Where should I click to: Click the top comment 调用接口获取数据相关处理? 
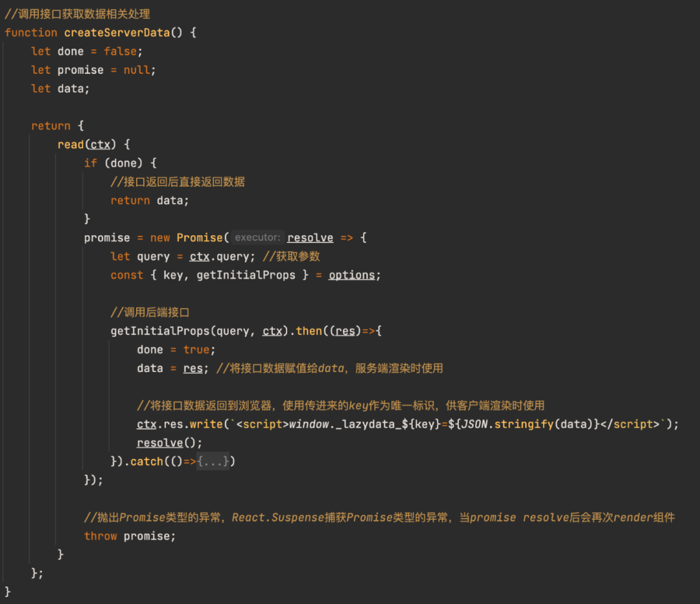(77, 14)
